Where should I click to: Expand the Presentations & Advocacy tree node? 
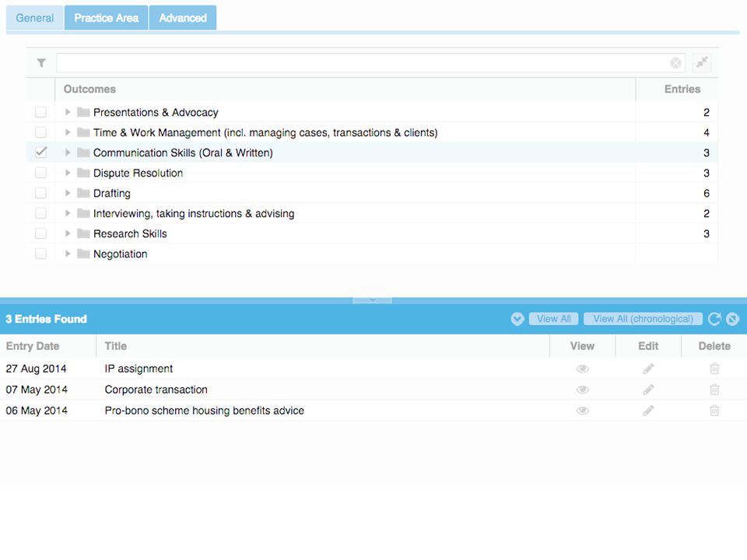coord(68,112)
